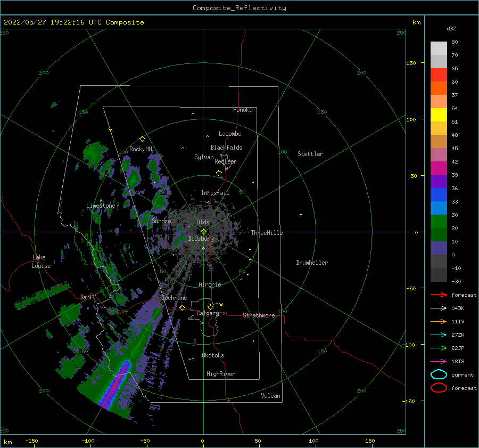Select the yellow radar-site diamond at map center
Screen dimensions: 479x448
(203, 232)
